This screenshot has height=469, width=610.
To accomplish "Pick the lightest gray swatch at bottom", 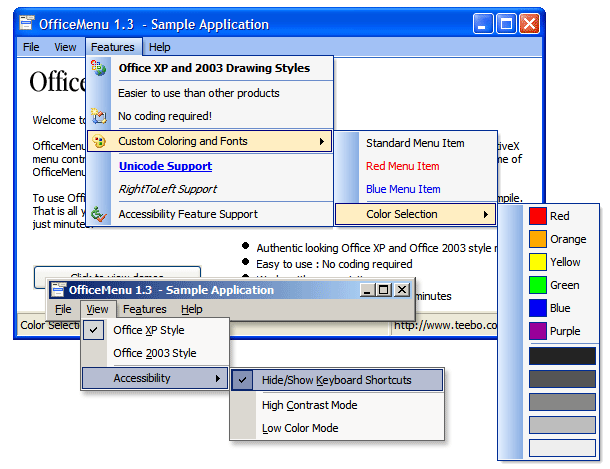I will point(562,448).
